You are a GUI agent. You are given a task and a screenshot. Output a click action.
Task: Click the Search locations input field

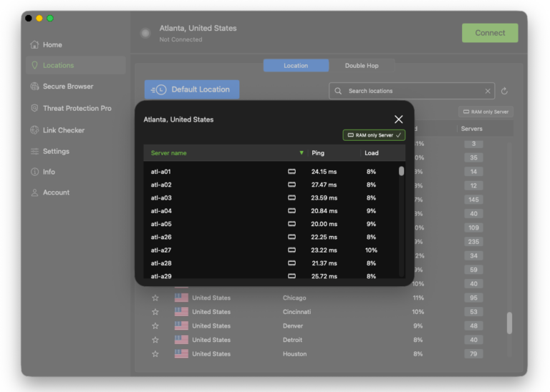(412, 91)
